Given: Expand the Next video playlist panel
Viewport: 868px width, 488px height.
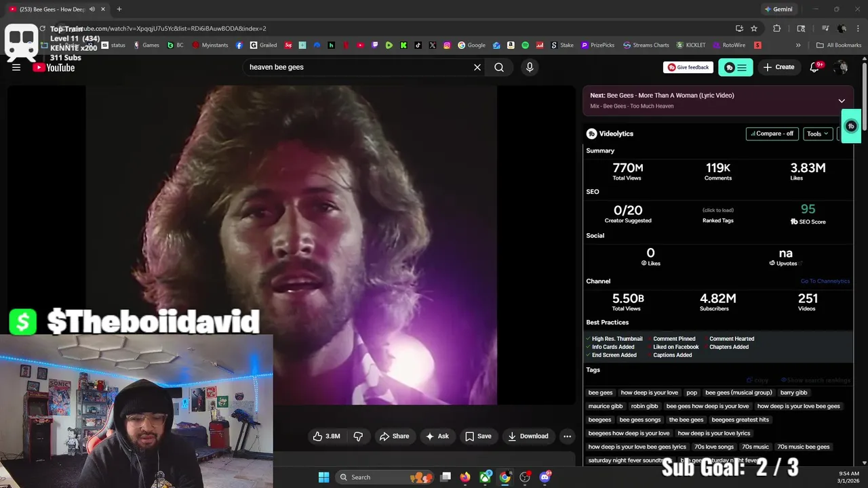Looking at the screenshot, I should point(842,100).
